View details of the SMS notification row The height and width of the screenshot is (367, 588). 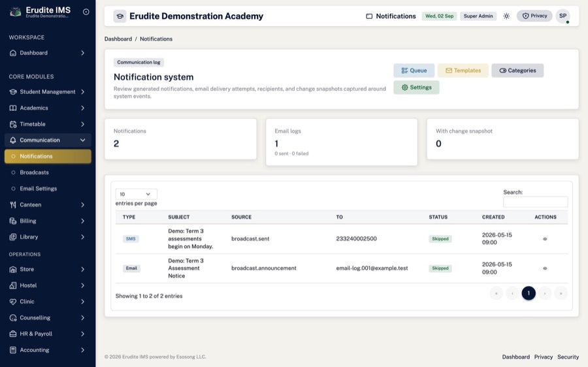coord(545,239)
